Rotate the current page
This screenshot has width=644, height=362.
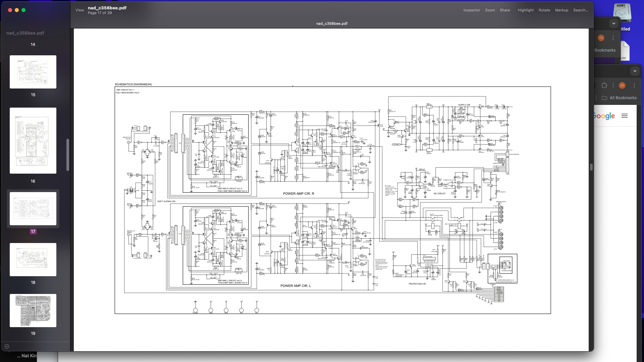[544, 10]
